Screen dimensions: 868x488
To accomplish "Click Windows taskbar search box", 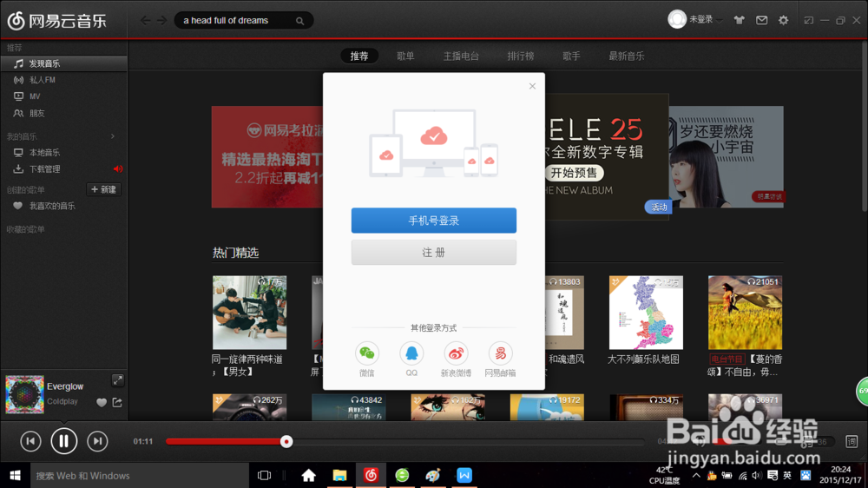I will pos(140,475).
